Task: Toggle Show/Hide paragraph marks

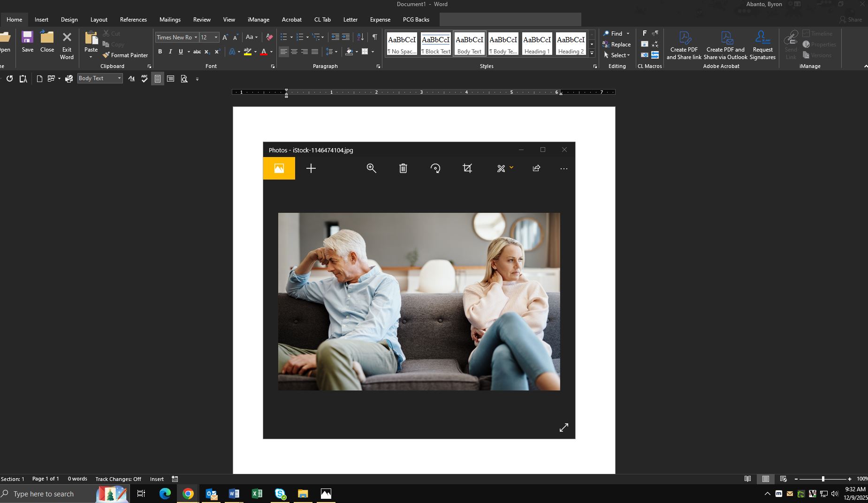Action: click(374, 37)
